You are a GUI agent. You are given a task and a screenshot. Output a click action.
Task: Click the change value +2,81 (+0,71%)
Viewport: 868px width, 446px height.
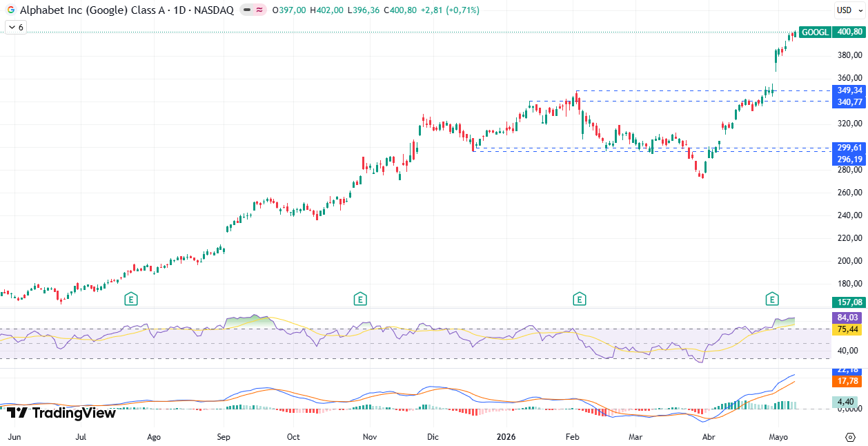coord(449,10)
